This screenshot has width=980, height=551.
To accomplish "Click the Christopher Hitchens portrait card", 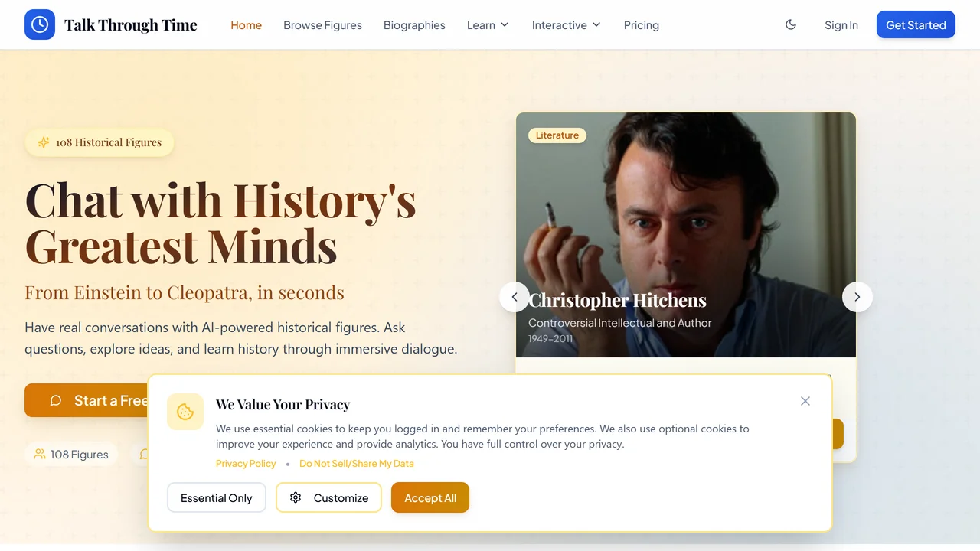I will [x=686, y=235].
